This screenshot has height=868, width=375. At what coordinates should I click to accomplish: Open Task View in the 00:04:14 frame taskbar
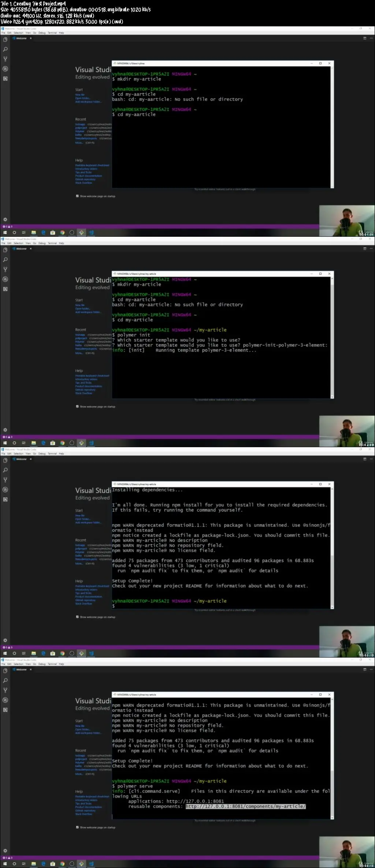[24, 864]
